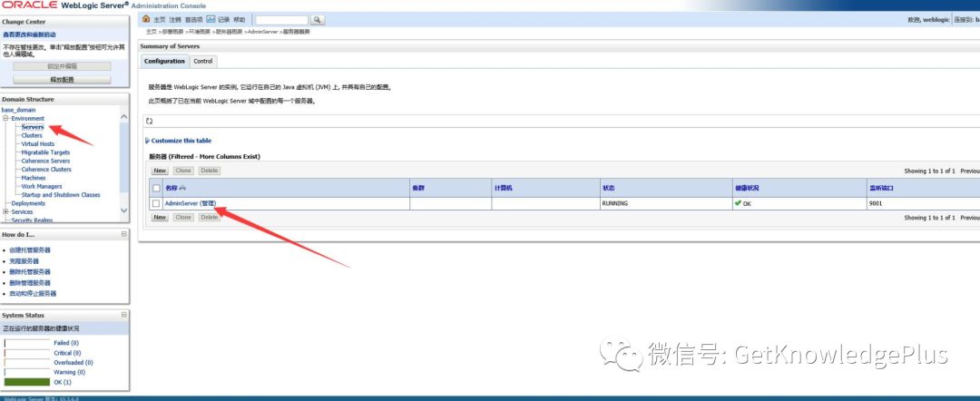Click 记录 in the toolbar
Screen dimensions: 980x401
click(x=224, y=20)
